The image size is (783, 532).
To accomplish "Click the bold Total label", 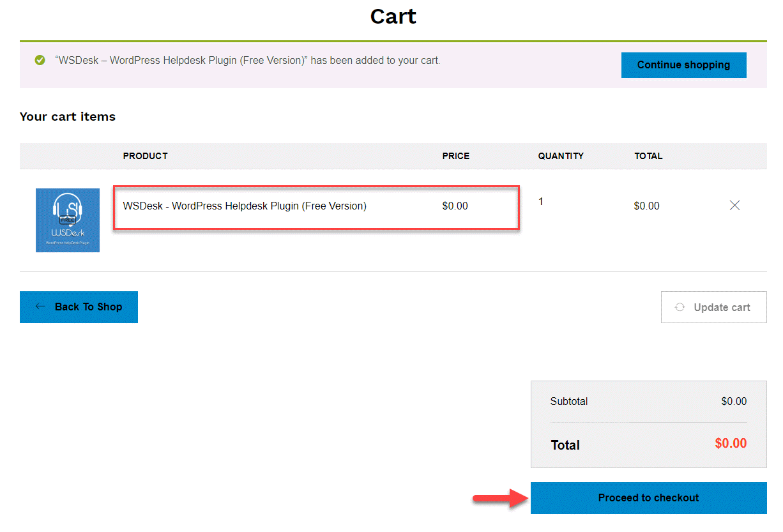I will 565,445.
